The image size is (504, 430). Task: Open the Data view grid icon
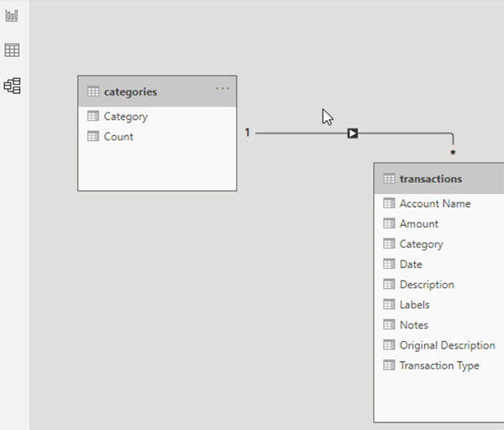12,50
